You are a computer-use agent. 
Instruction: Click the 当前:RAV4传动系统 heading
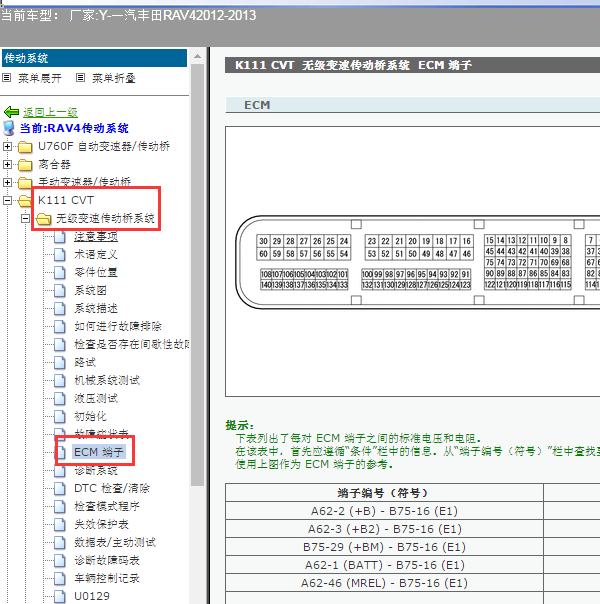click(x=74, y=128)
